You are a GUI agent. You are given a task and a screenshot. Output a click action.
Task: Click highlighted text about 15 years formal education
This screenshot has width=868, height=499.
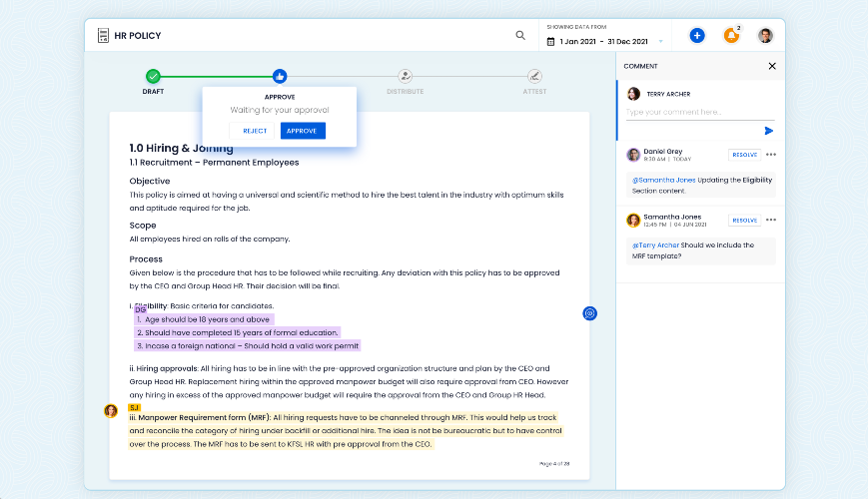[x=238, y=333]
